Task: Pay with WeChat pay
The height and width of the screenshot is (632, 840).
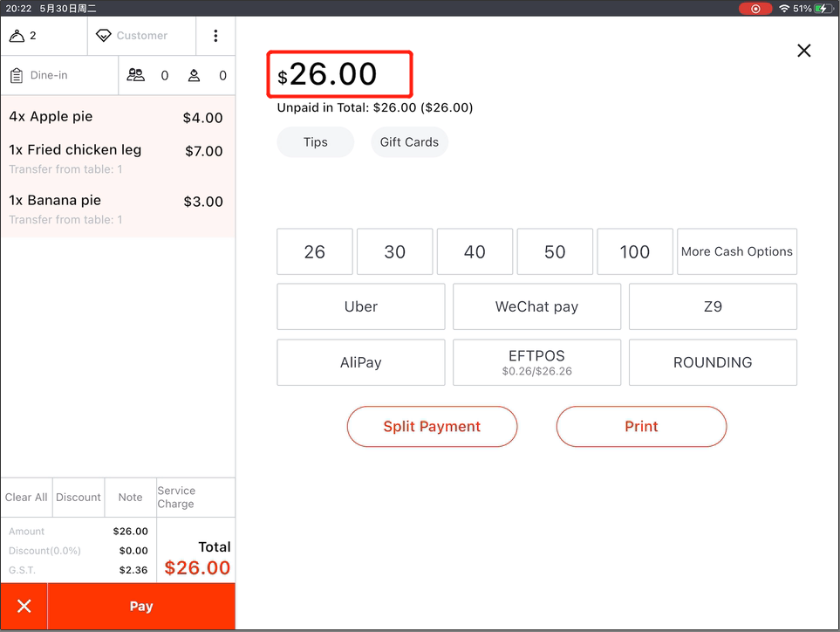Action: pos(536,306)
